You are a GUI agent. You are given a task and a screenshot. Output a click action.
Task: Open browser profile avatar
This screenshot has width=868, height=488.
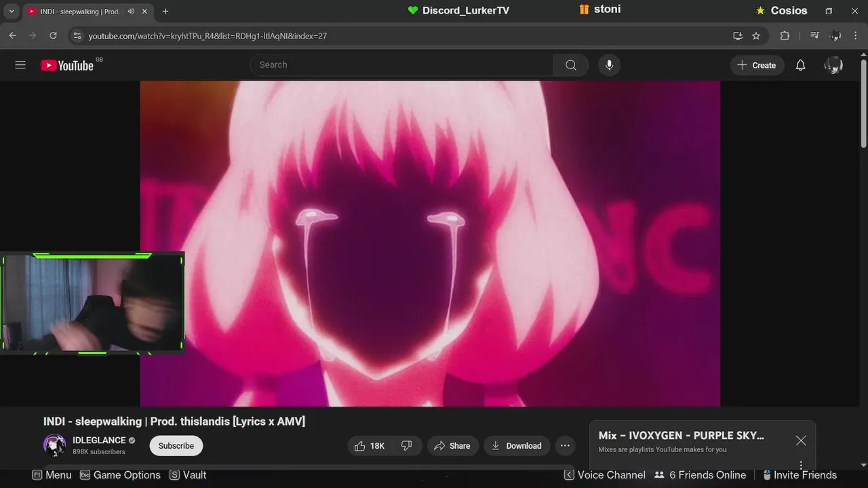click(835, 35)
